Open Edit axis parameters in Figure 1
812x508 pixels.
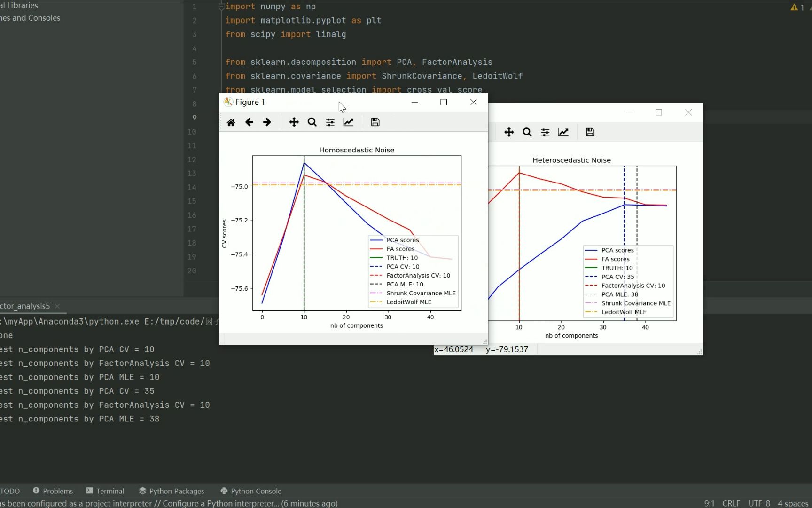348,122
